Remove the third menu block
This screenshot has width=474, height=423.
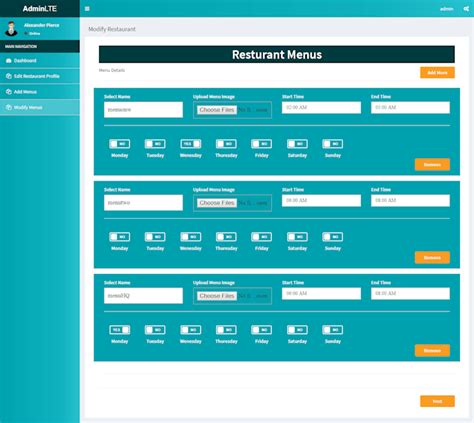(432, 351)
